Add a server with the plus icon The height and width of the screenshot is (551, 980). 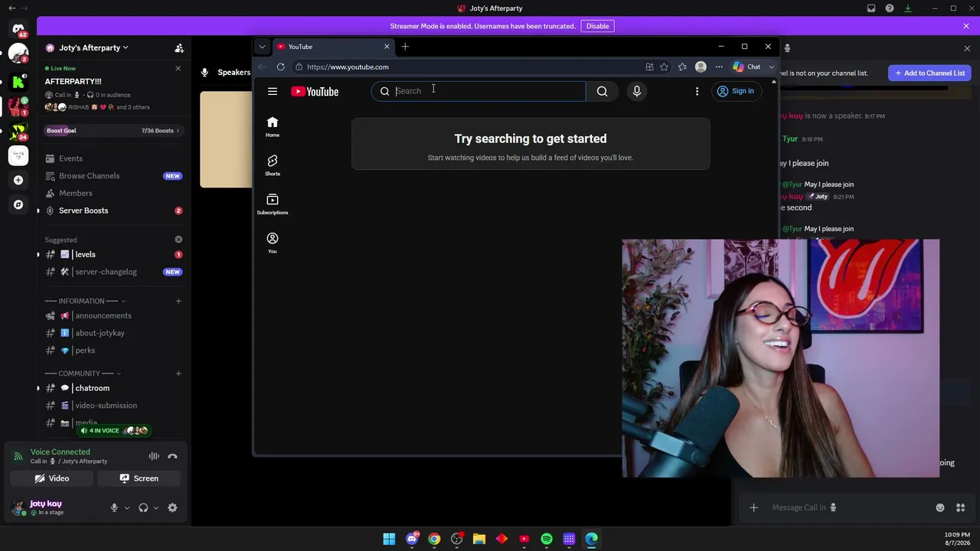(18, 180)
